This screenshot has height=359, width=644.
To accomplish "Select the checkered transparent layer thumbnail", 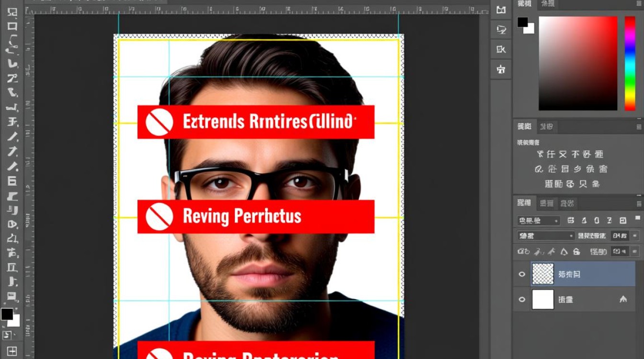I will (543, 274).
